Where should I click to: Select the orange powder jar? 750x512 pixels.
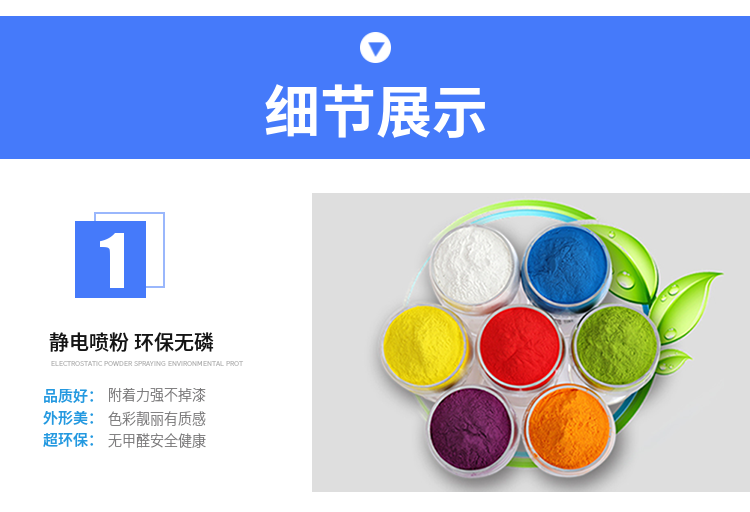point(568,429)
